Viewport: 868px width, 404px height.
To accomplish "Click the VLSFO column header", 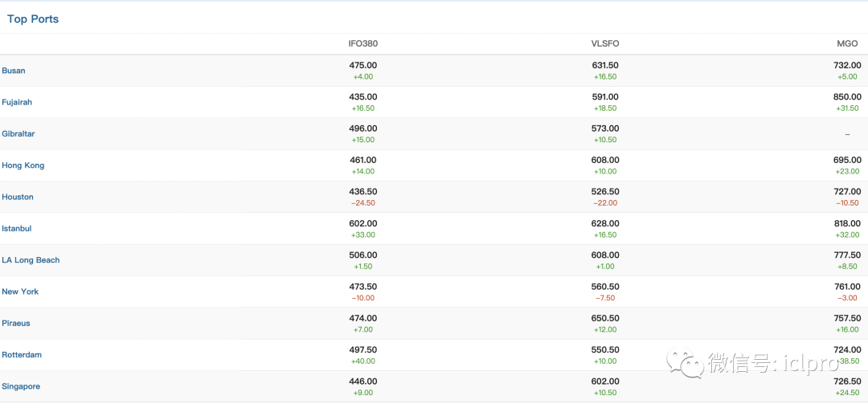I will pyautogui.click(x=605, y=43).
